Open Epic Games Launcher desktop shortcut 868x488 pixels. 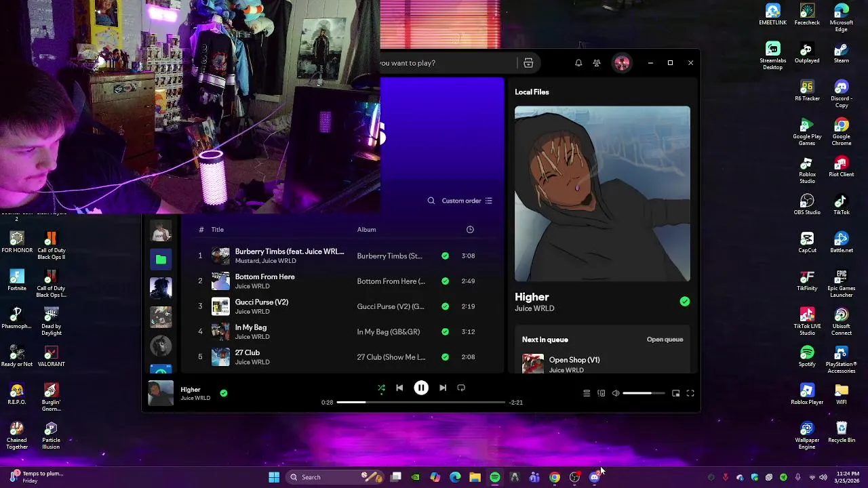point(842,285)
